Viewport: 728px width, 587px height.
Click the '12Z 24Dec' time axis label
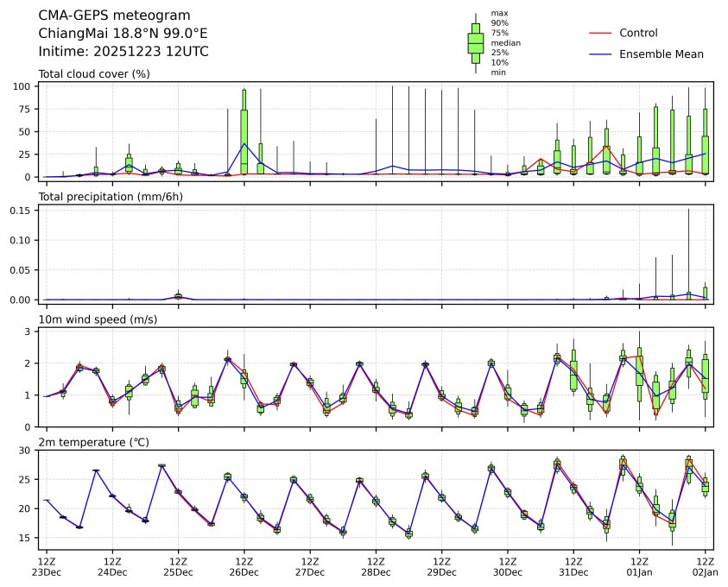pos(112,566)
